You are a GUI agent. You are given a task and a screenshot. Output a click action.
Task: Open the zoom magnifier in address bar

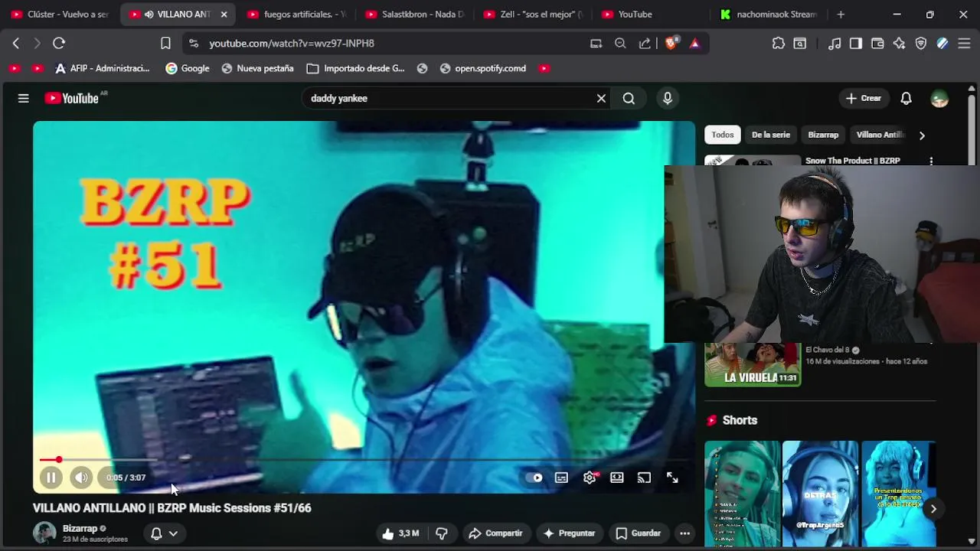coord(620,44)
